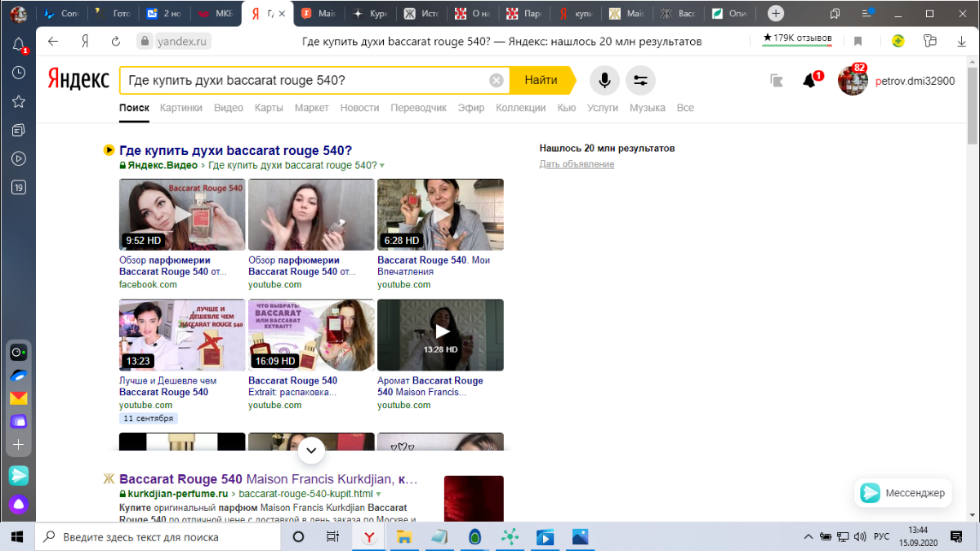Open favorites star in sidebar

pyautogui.click(x=18, y=101)
